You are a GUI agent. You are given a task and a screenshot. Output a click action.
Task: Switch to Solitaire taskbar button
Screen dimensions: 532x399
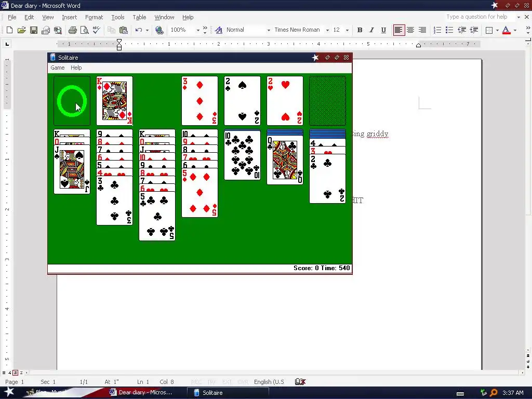tap(228, 393)
